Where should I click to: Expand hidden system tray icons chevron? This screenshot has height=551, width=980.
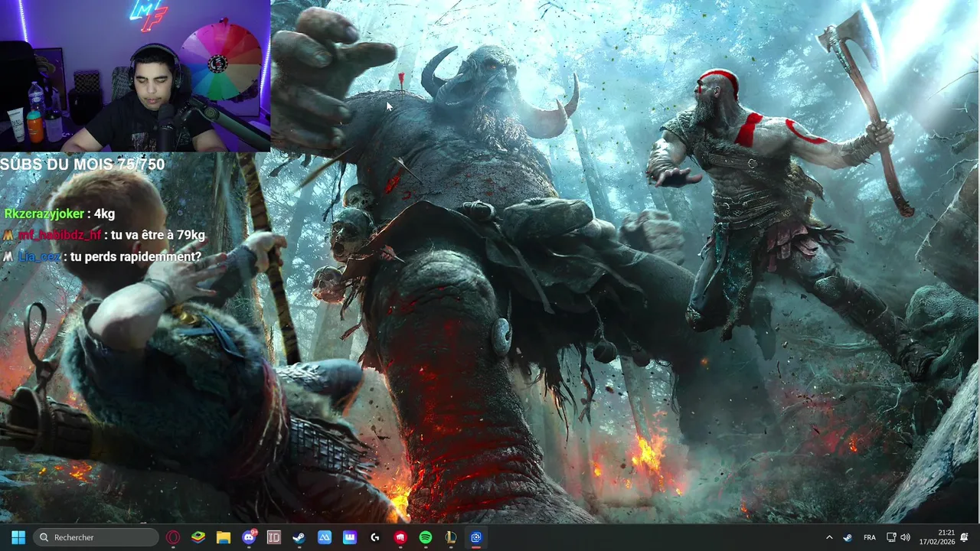coord(829,537)
